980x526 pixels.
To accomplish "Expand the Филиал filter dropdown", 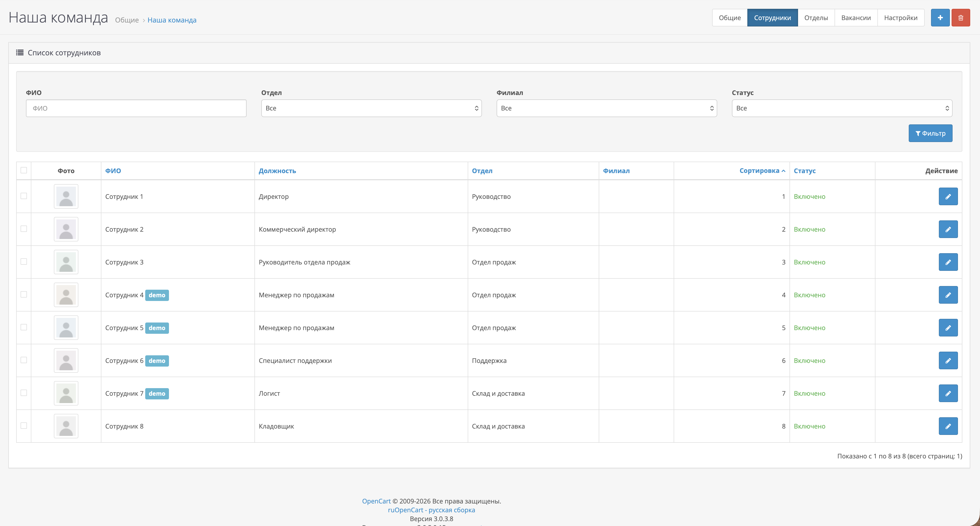I will click(x=606, y=108).
